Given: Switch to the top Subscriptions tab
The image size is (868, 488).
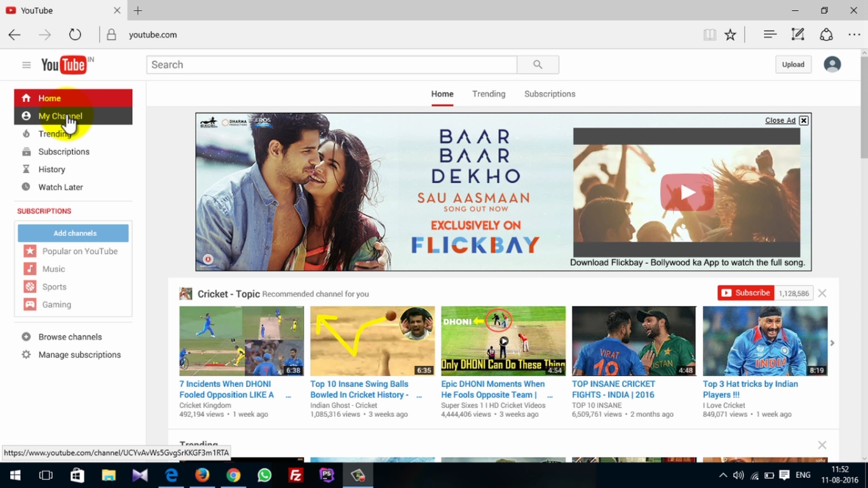Looking at the screenshot, I should point(550,94).
